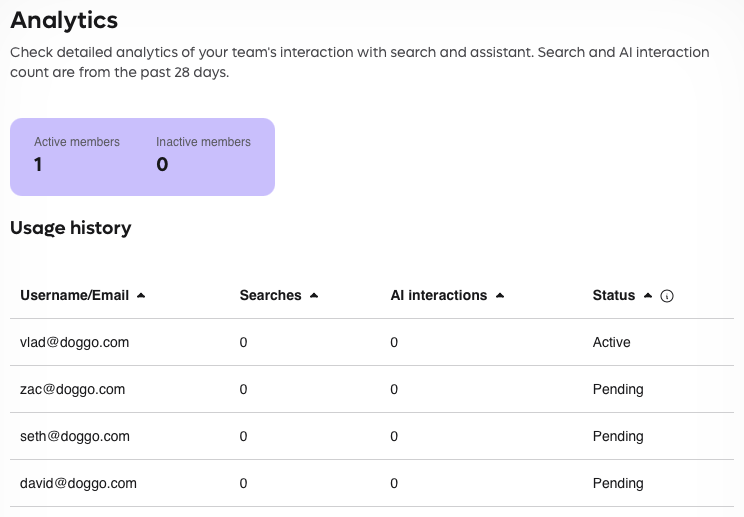Open the vlad@doggo.com user entry

click(x=74, y=342)
